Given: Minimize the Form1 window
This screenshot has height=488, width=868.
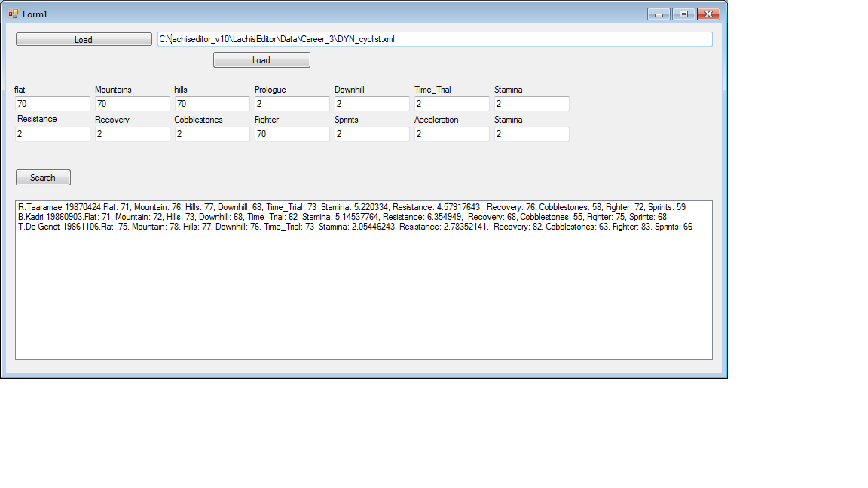Looking at the screenshot, I should 659,14.
